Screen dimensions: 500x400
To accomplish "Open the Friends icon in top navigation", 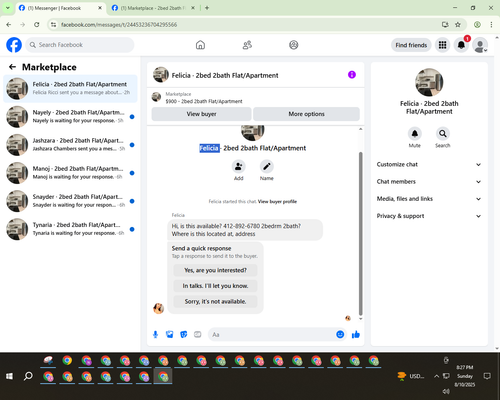I will point(247,45).
